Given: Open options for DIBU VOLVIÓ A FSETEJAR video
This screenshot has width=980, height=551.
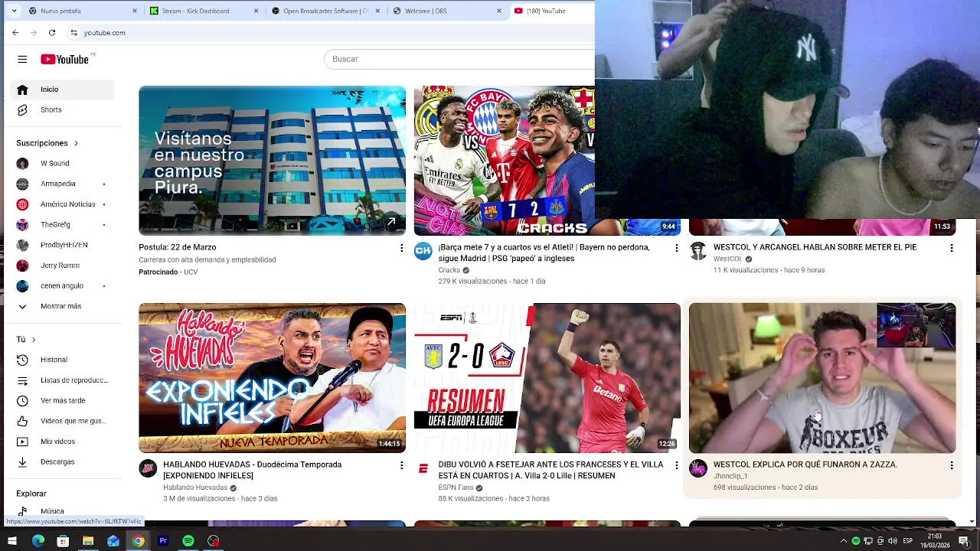Looking at the screenshot, I should tap(676, 465).
